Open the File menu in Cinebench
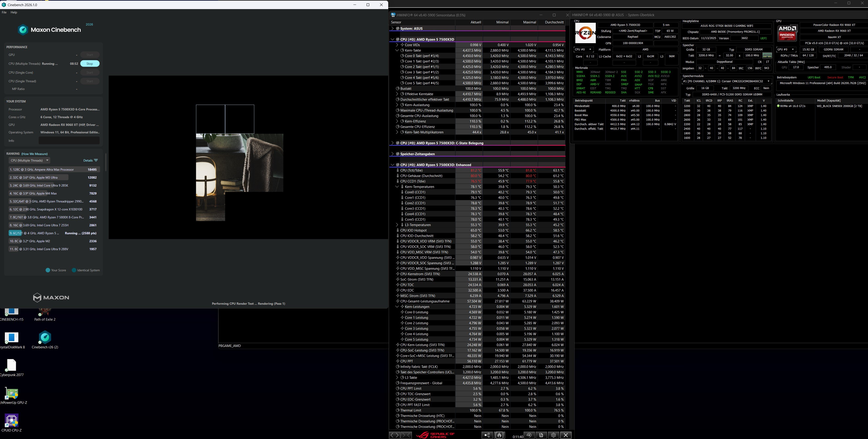This screenshot has height=439, width=868. coord(4,12)
